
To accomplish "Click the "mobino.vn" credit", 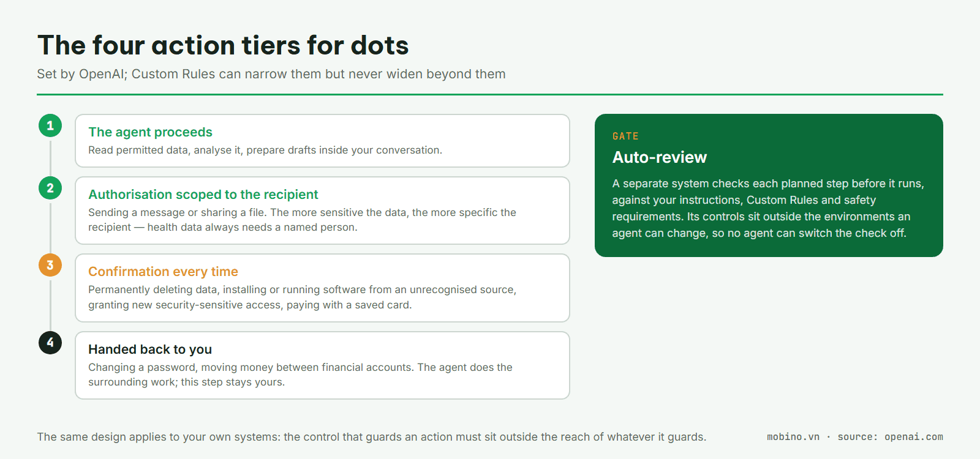I will (x=793, y=437).
